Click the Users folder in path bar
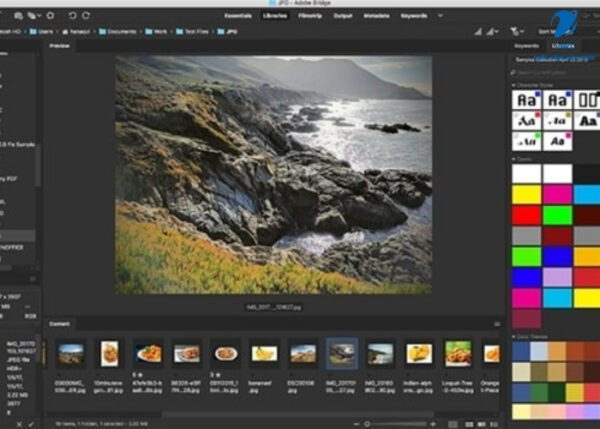Screen dimensions: 600x429 [x=41, y=32]
